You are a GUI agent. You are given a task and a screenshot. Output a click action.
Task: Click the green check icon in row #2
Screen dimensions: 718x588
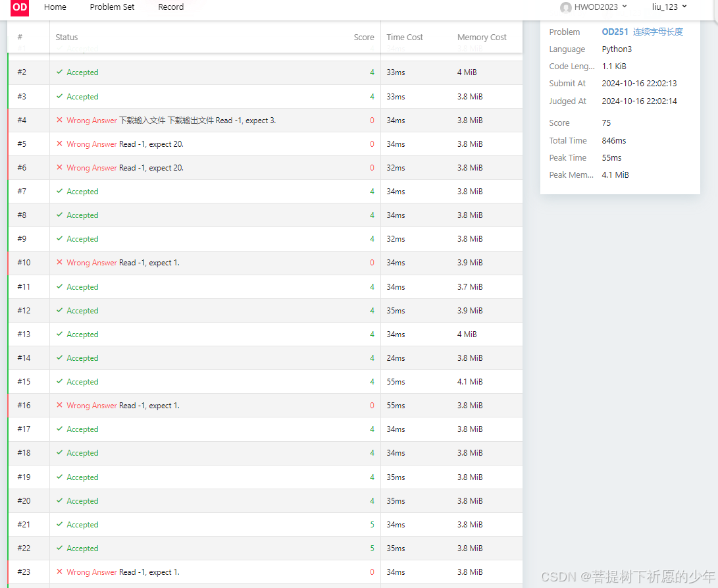point(59,72)
